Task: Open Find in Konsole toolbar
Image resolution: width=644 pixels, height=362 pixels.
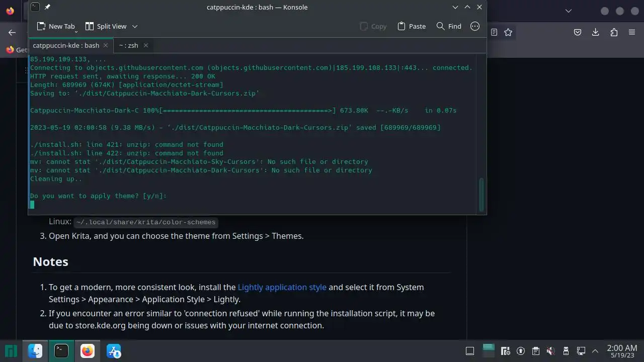Action: point(449,26)
